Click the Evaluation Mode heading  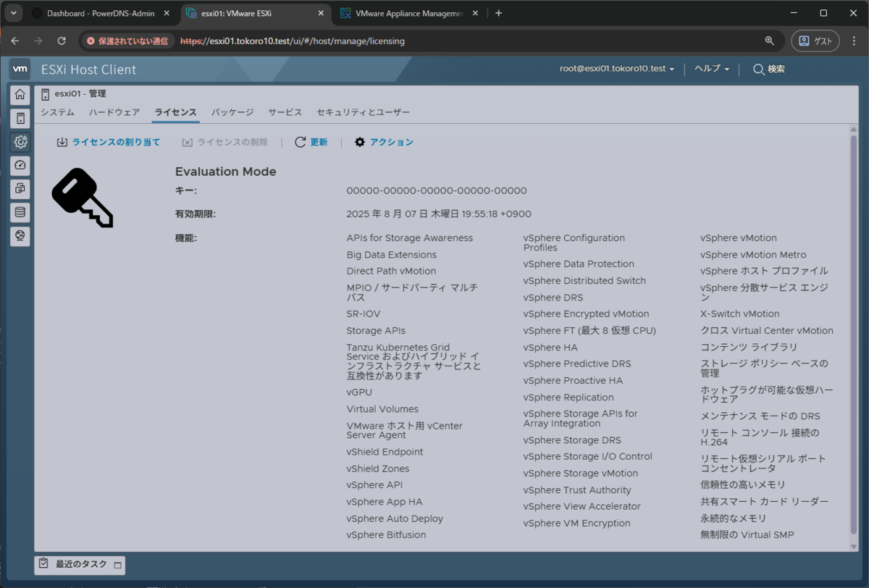point(226,172)
